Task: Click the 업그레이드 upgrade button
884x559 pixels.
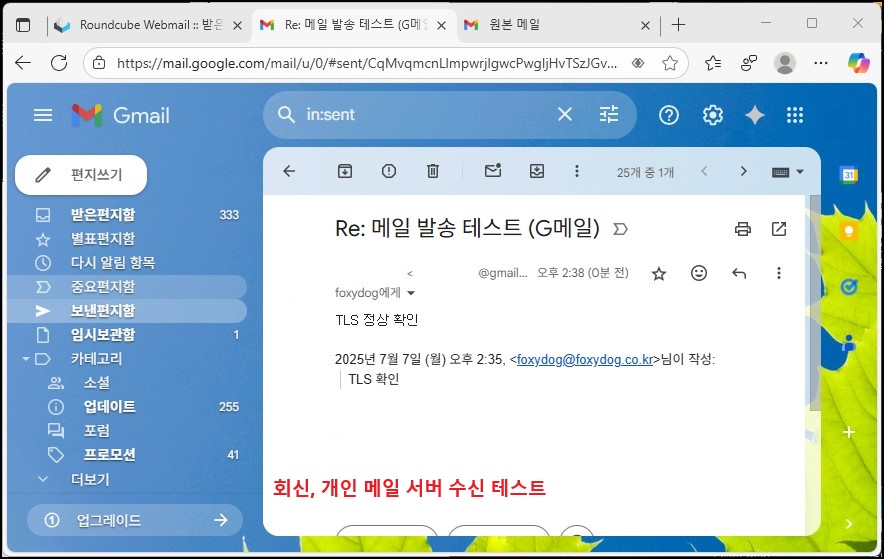Action: pos(135,520)
